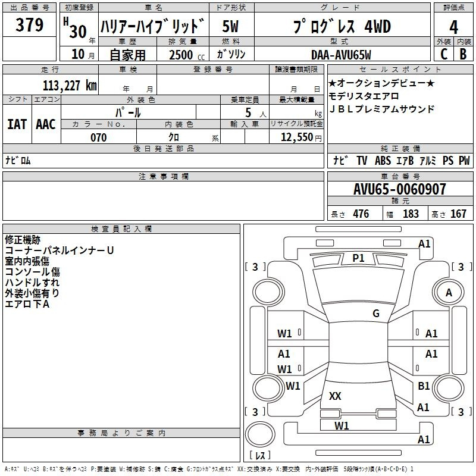476x476 pixels.
Task: Select the model code DAA-AVU65W
Action: pyautogui.click(x=341, y=55)
